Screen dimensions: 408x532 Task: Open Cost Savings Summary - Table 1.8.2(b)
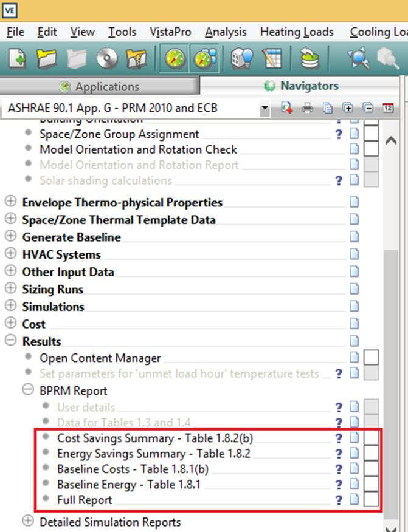155,438
